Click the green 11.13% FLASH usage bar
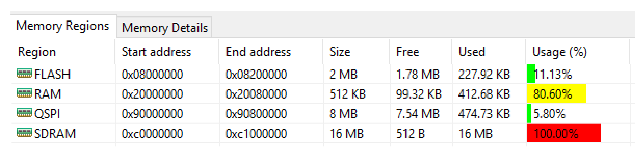Image resolution: width=644 pixels, height=151 pixels. pos(531,74)
